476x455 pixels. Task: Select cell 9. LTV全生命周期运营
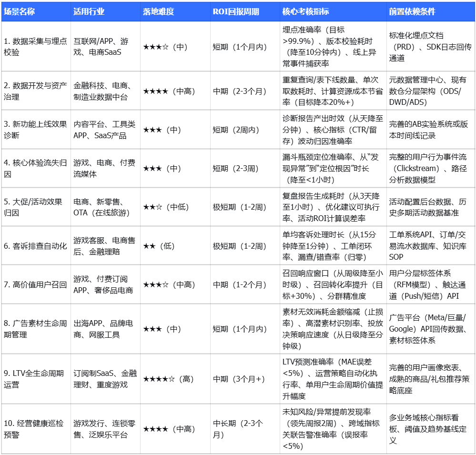click(x=36, y=379)
